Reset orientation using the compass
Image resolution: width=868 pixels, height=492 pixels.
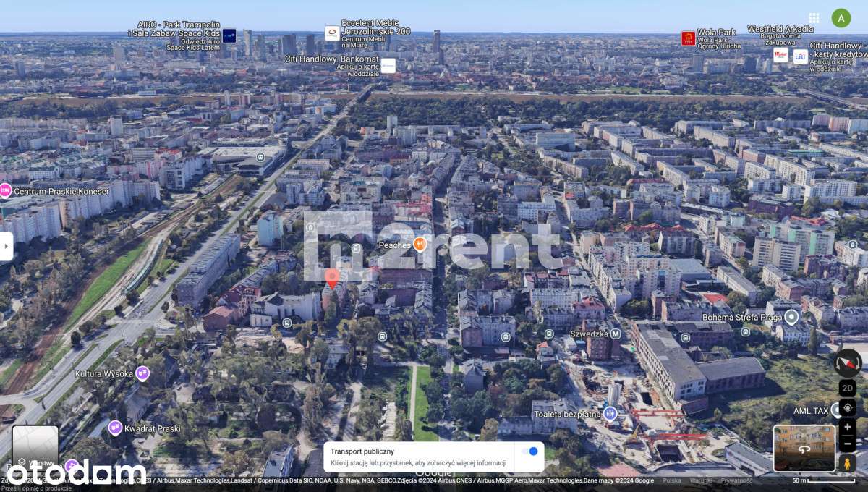848,362
